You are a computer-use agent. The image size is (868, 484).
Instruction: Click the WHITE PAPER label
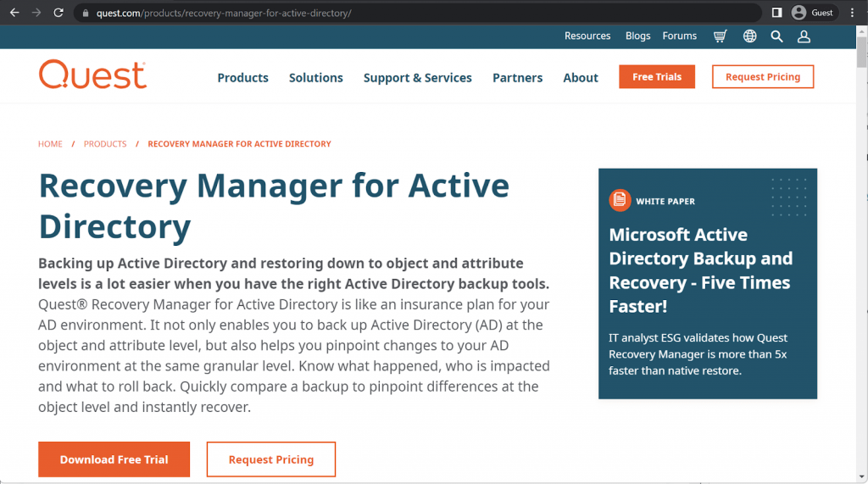pyautogui.click(x=665, y=202)
